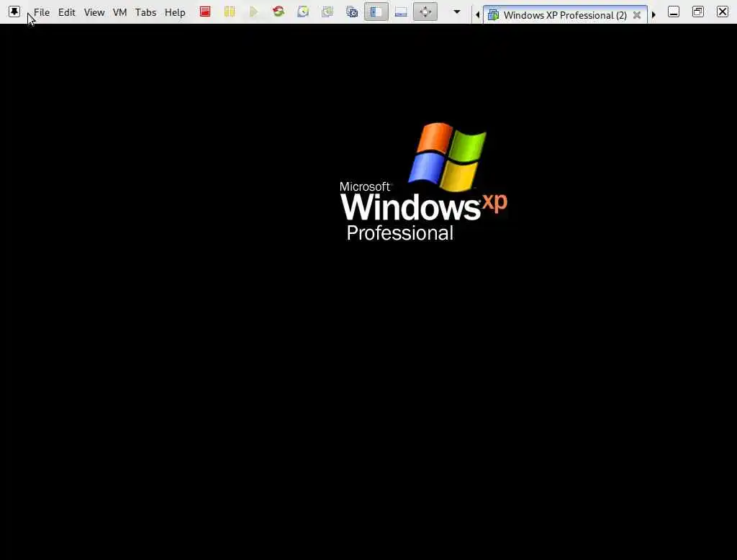Close the Windows XP Professional (2) tab
This screenshot has height=560, width=737.
click(637, 15)
